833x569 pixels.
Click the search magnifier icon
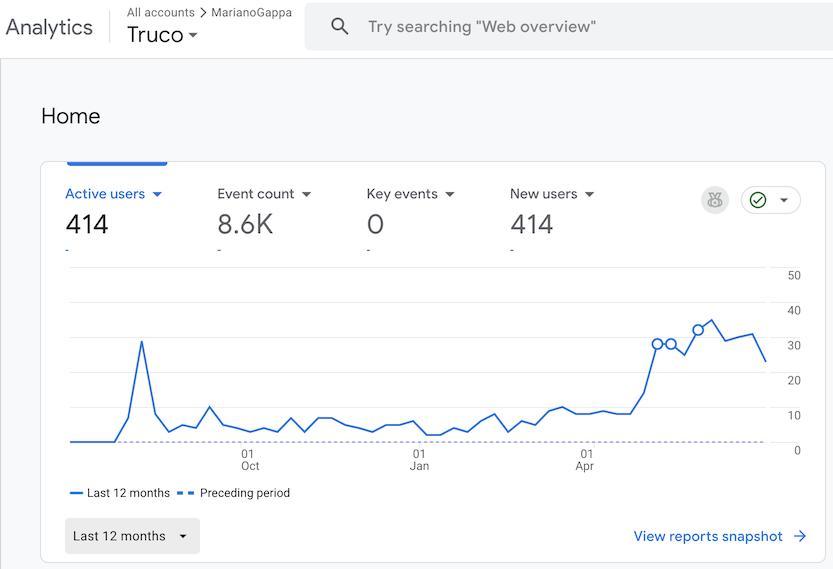tap(339, 26)
